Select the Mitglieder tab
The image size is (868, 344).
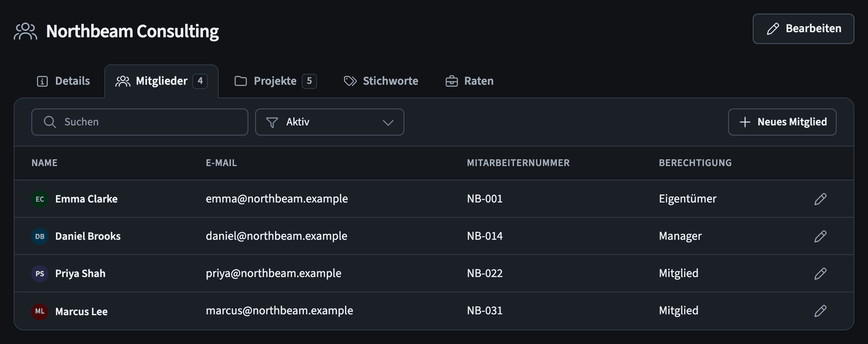tap(162, 81)
